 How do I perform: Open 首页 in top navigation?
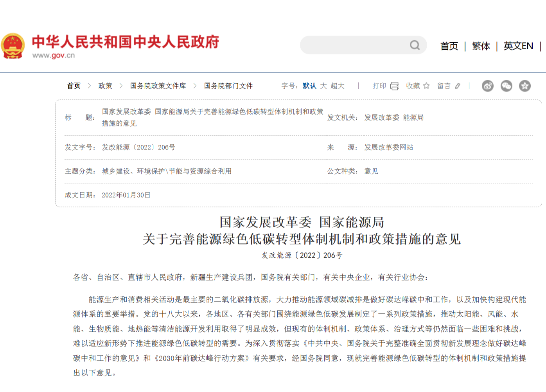tap(449, 46)
